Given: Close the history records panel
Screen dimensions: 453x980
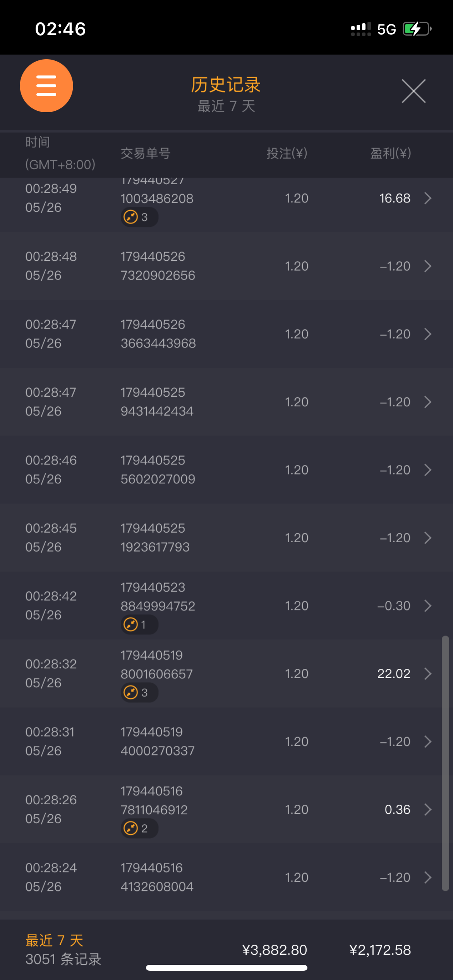Looking at the screenshot, I should click(414, 91).
